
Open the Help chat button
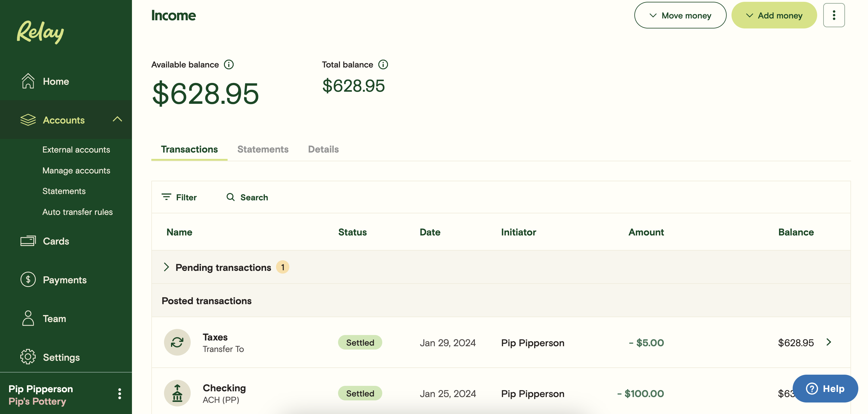(x=825, y=388)
